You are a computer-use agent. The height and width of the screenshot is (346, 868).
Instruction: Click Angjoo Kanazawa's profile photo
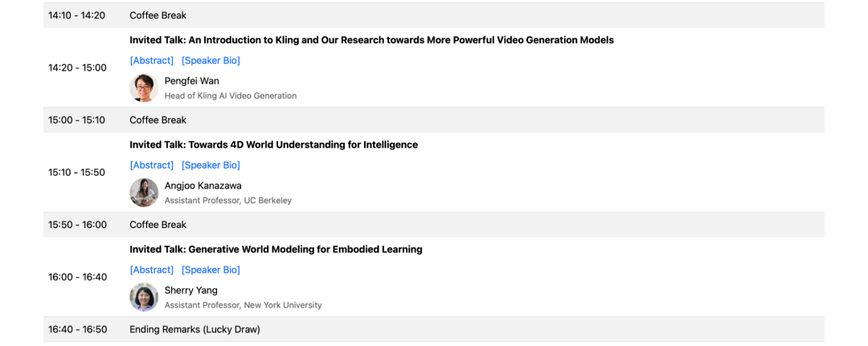(x=144, y=193)
